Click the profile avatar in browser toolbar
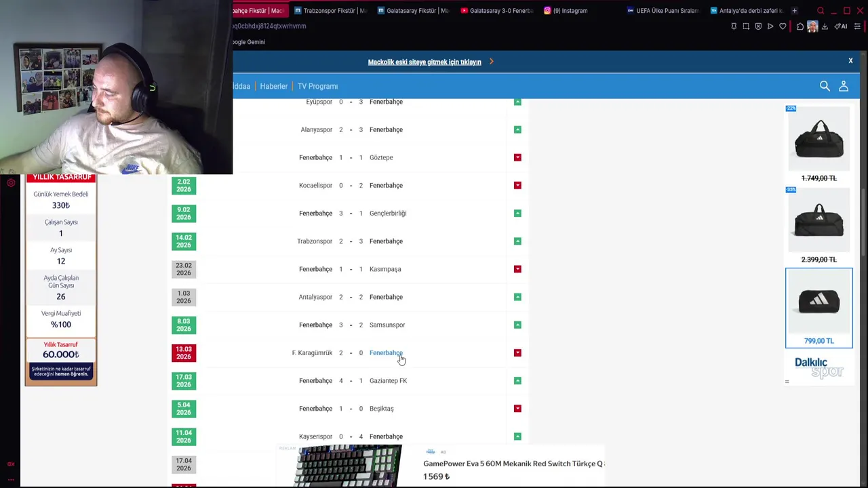The image size is (868, 488). coord(812,26)
